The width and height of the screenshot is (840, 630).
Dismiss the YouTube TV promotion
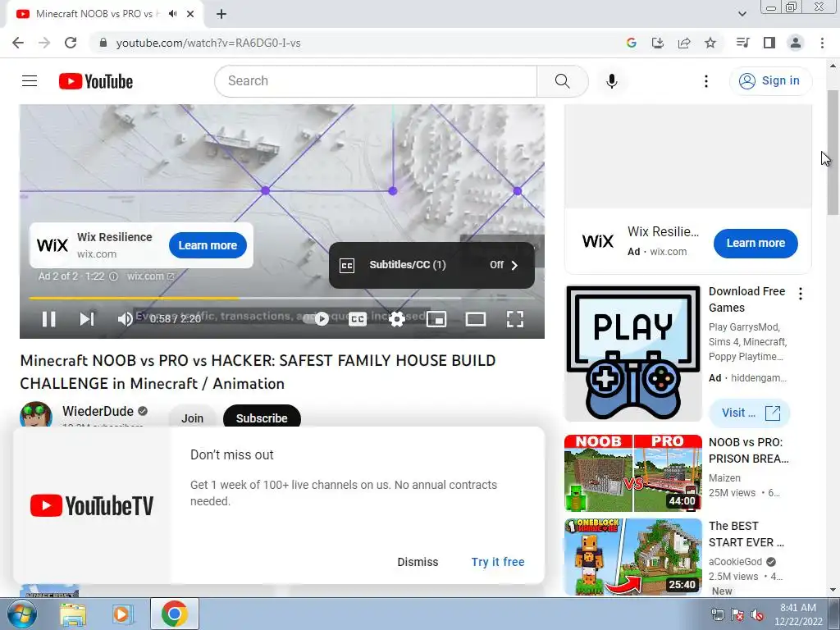point(418,562)
